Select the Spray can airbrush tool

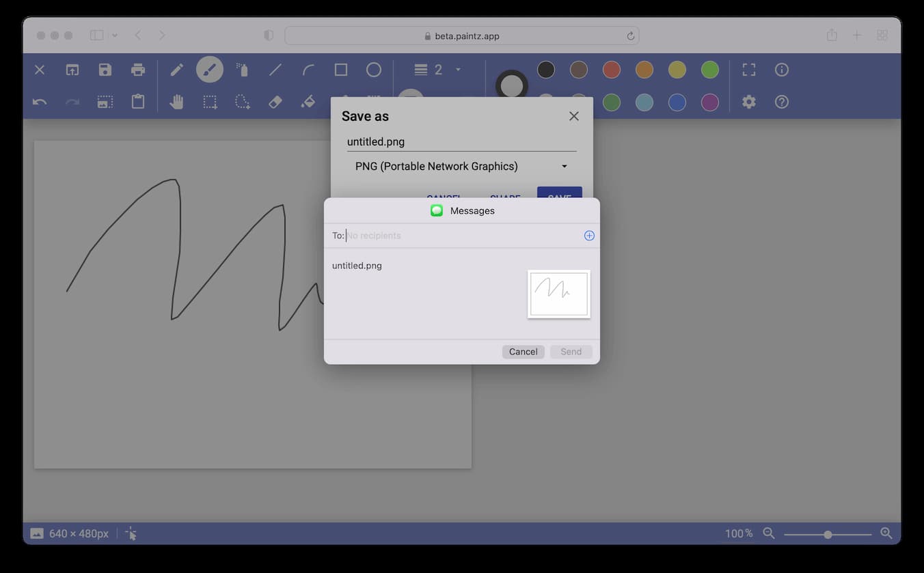tap(242, 70)
